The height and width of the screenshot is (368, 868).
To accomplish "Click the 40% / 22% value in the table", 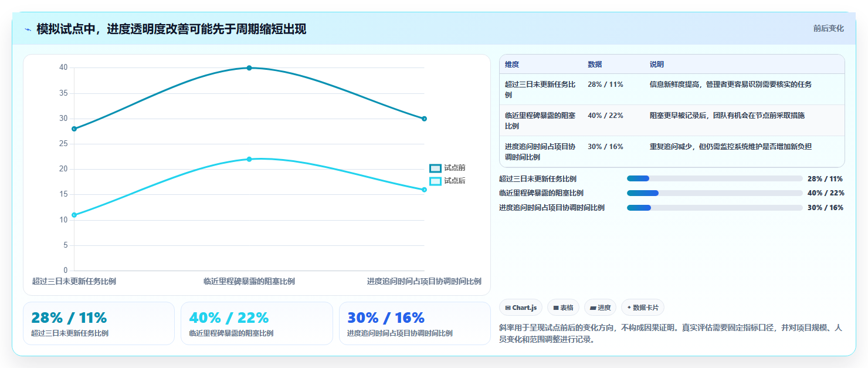I will (605, 116).
